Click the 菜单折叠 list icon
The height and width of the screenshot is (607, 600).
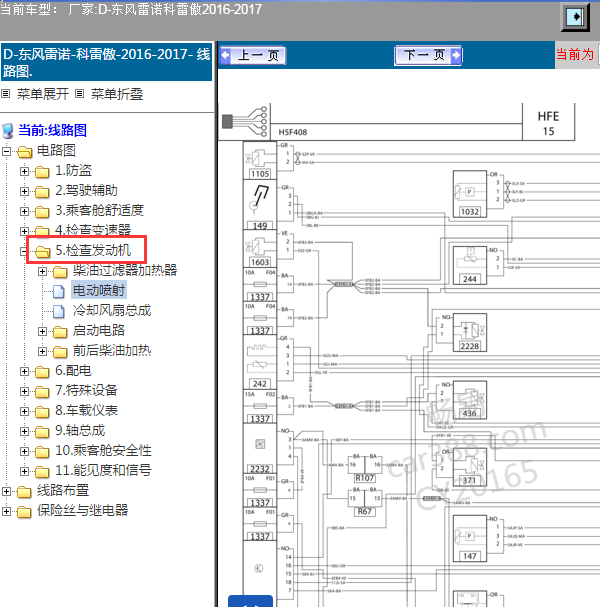[x=79, y=94]
